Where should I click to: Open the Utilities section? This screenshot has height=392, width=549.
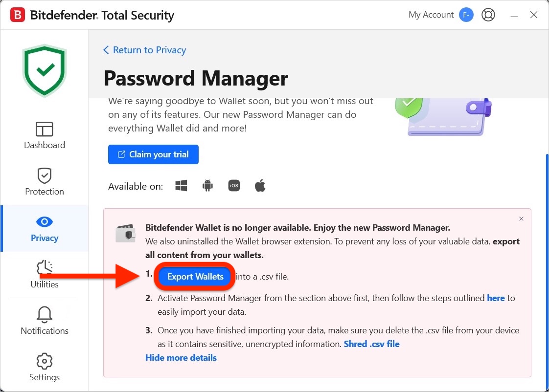click(45, 275)
